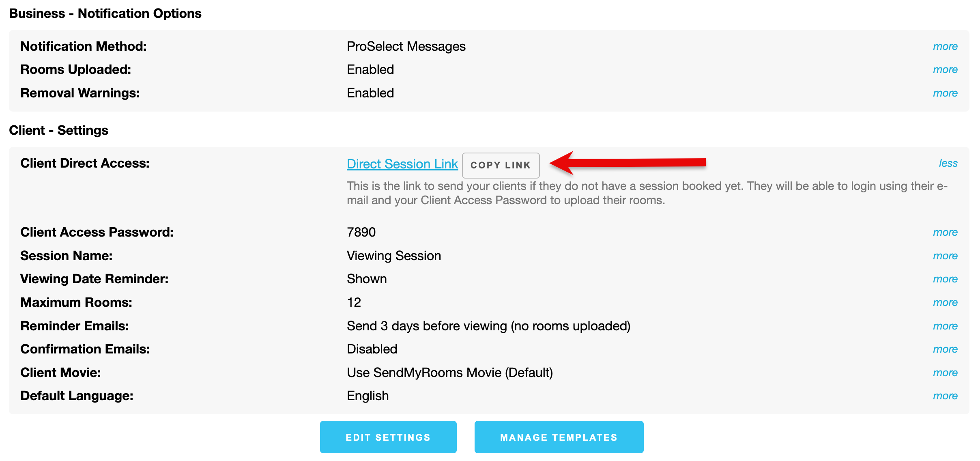Show more about Reminder Emails

coord(945,326)
